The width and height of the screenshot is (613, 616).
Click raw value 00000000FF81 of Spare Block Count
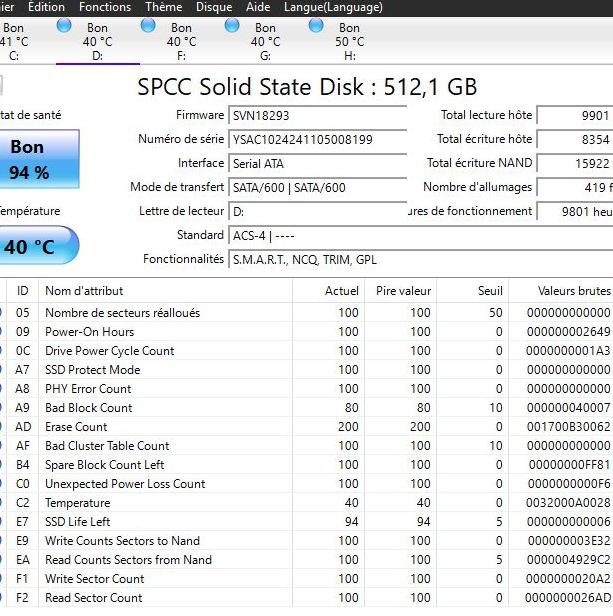(569, 465)
